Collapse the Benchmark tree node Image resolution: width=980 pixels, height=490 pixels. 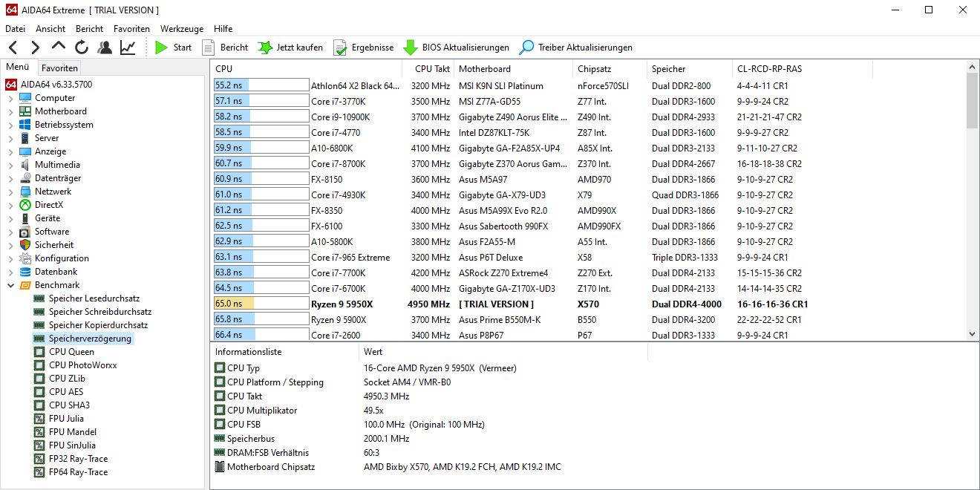coord(10,285)
